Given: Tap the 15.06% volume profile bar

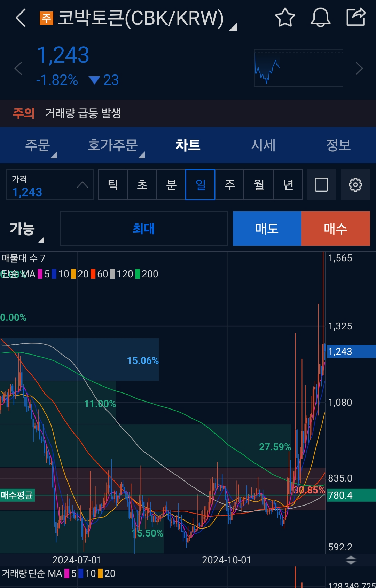Looking at the screenshot, I should [x=79, y=359].
